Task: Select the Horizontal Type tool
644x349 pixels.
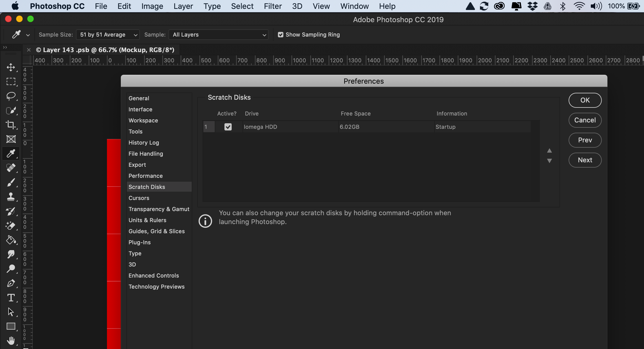Action: point(11,298)
